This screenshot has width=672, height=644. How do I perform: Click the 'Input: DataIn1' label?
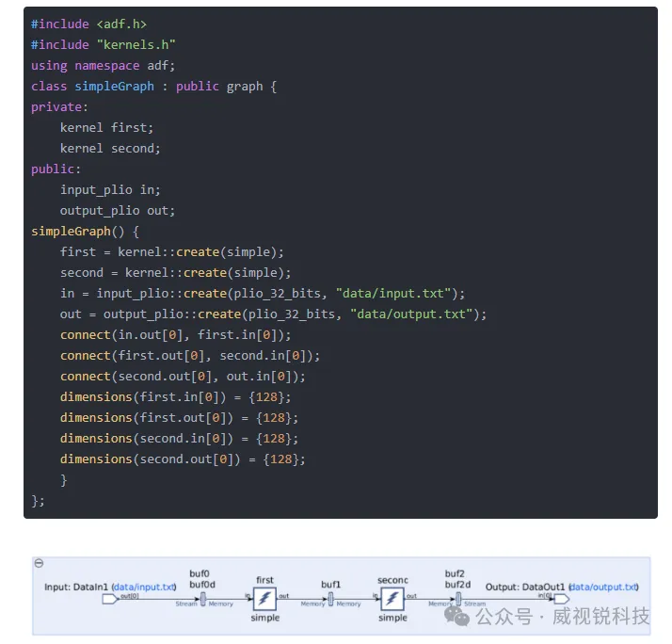pyautogui.click(x=76, y=587)
